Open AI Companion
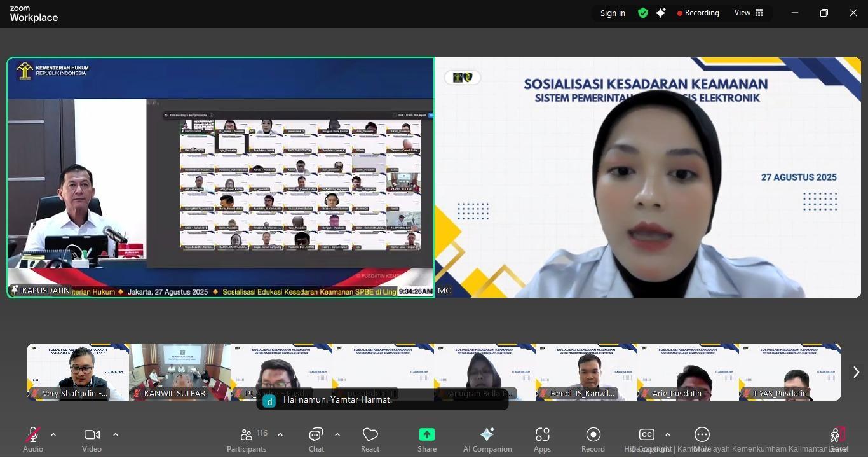Viewport: 868px width, 458px height. pyautogui.click(x=487, y=440)
